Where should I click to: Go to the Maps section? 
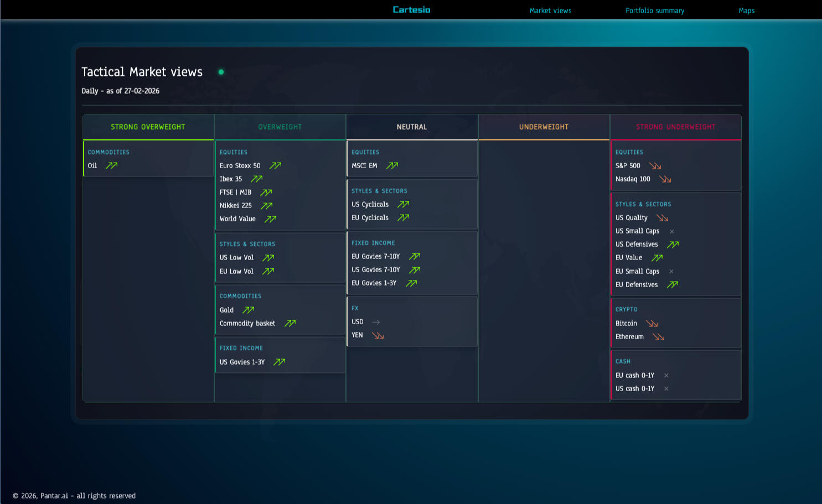click(746, 11)
